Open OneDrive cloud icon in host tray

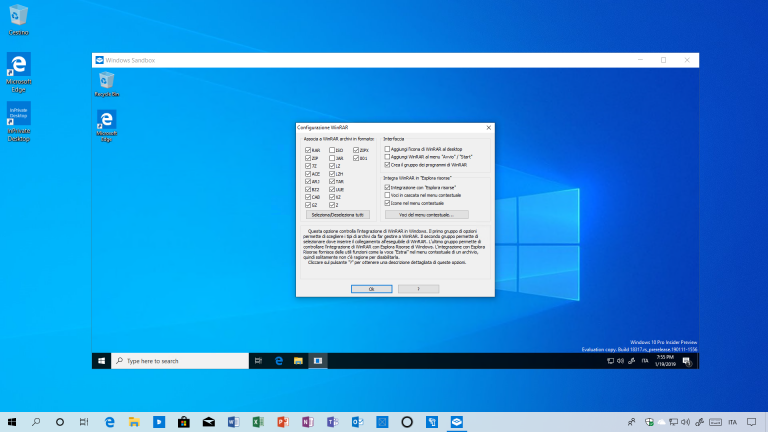click(x=662, y=422)
